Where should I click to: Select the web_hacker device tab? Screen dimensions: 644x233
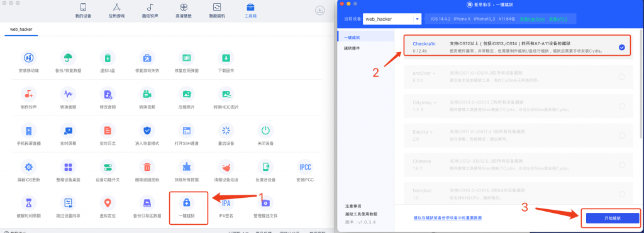[21, 30]
